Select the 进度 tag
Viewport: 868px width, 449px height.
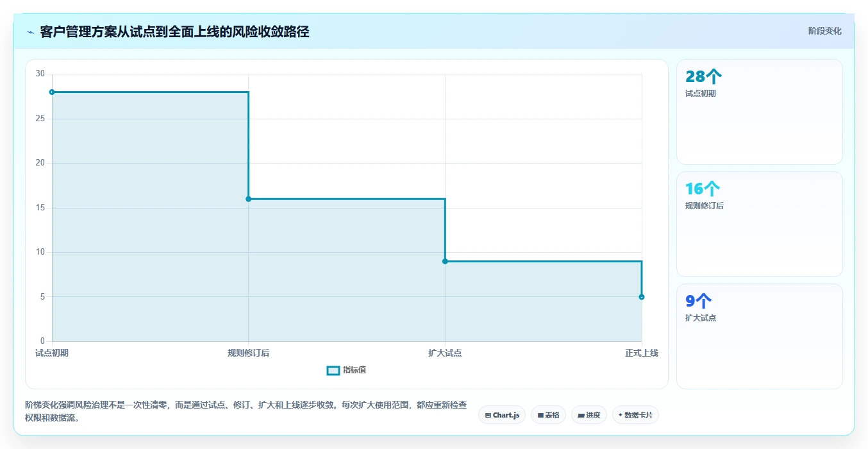588,415
